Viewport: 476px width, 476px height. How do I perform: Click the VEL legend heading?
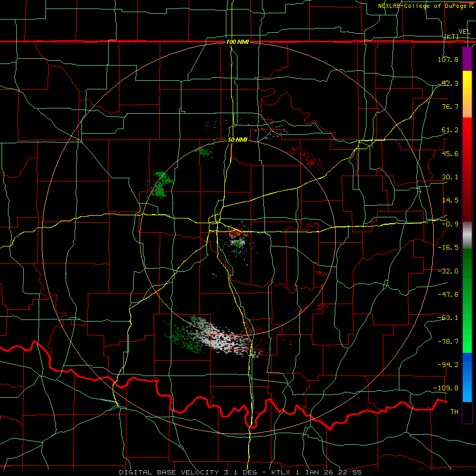(x=464, y=32)
